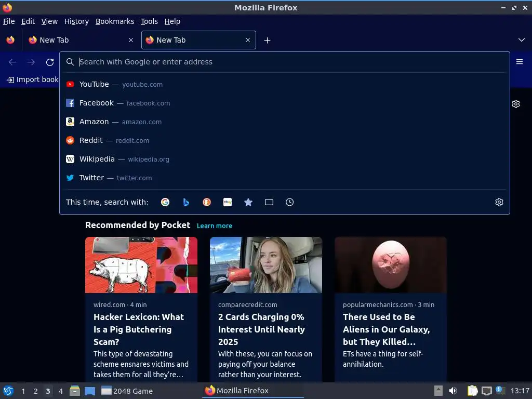Screen dimensions: 532x399
Task: Open Hacker Lexicon Pig Butchering headline
Action: tap(139, 329)
